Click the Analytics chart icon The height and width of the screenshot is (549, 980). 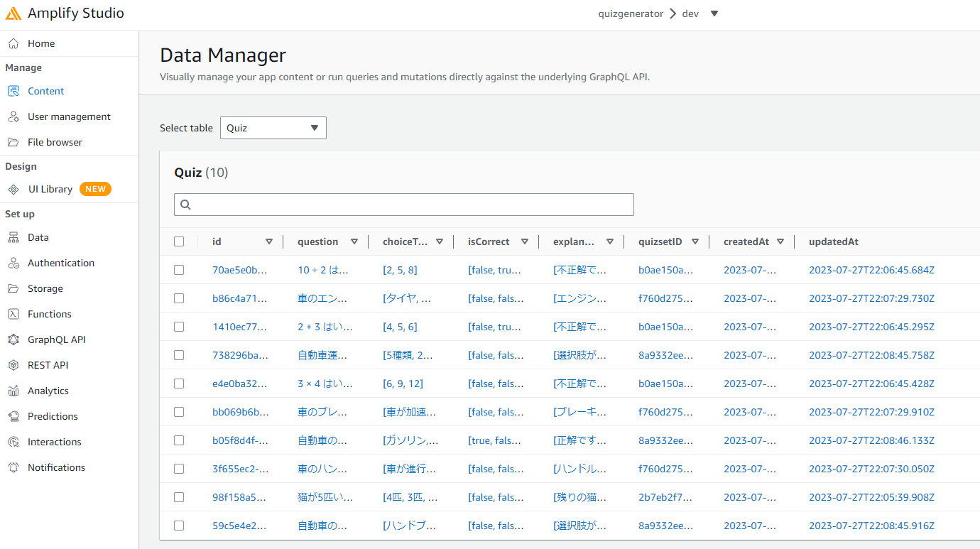click(13, 391)
